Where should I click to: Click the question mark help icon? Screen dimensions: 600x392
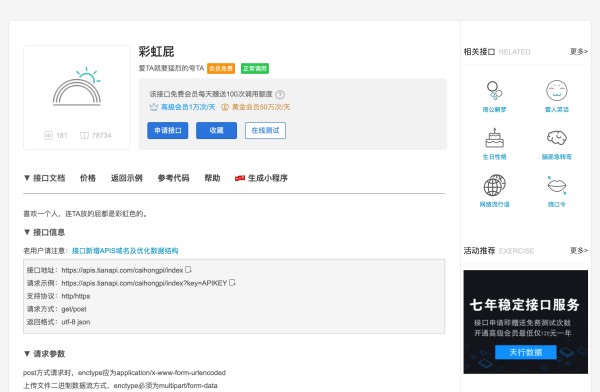(x=280, y=94)
